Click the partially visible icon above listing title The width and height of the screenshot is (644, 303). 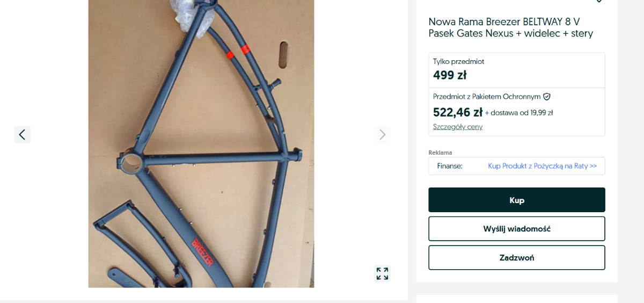(x=599, y=2)
